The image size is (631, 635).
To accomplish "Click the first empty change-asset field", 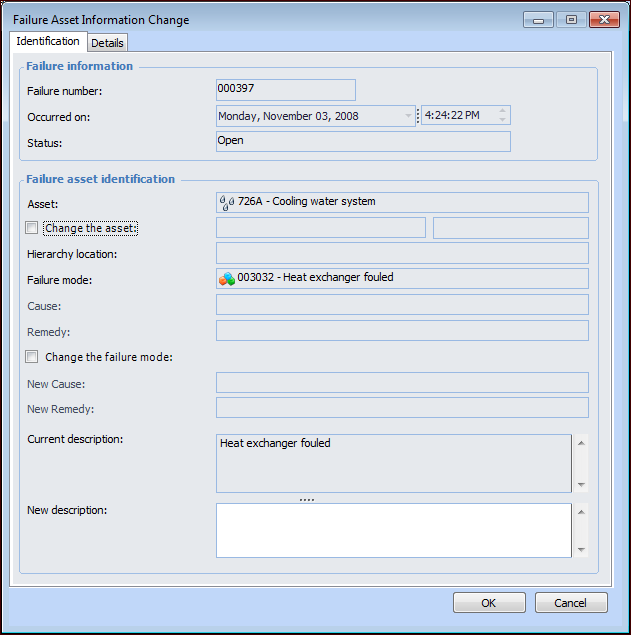I will (321, 228).
